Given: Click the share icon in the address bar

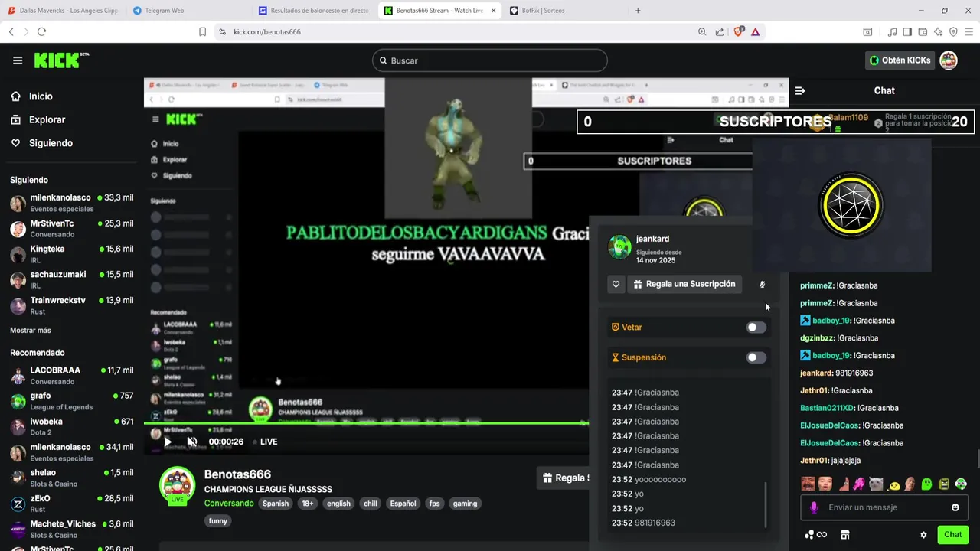Looking at the screenshot, I should coord(720,31).
